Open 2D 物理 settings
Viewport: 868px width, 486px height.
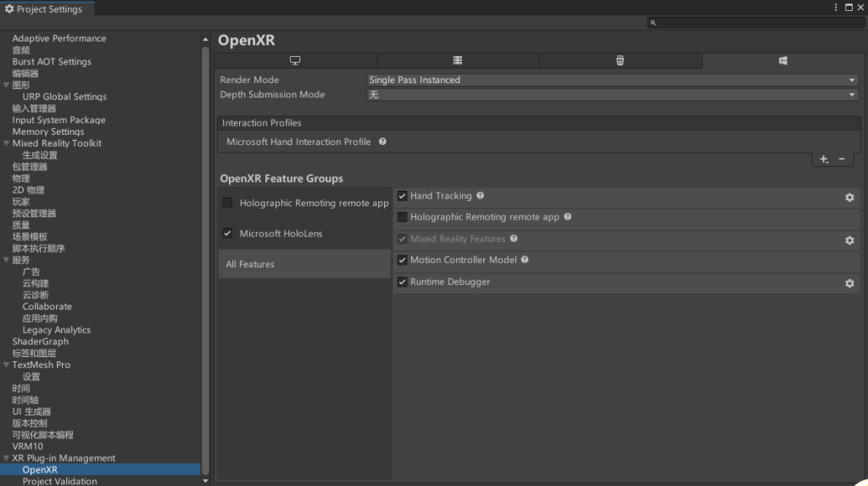pyautogui.click(x=28, y=190)
